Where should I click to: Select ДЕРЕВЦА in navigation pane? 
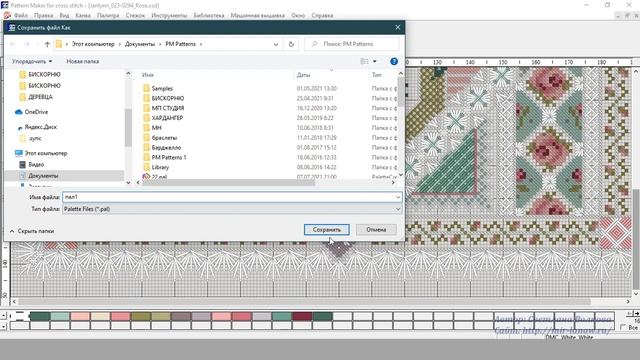pos(40,97)
